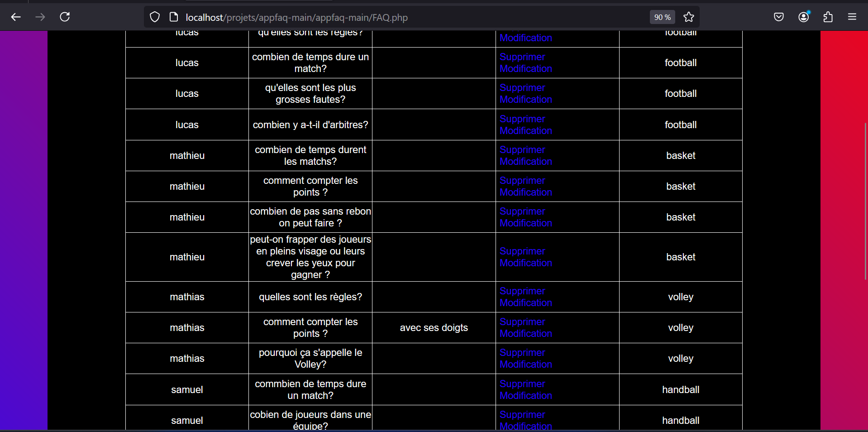The height and width of the screenshot is (432, 868).
Task: Open the Firefox account icon
Action: tap(803, 17)
